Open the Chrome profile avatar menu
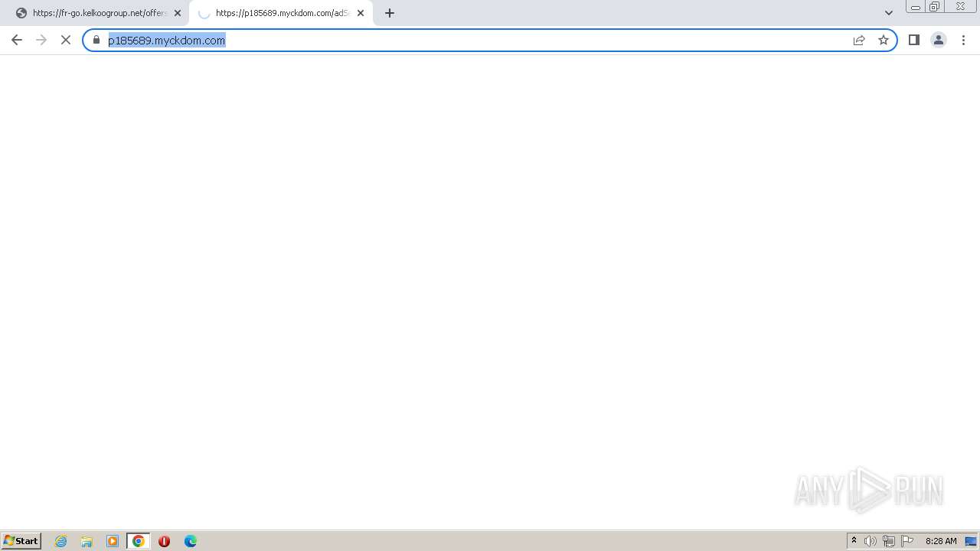 pos(939,40)
